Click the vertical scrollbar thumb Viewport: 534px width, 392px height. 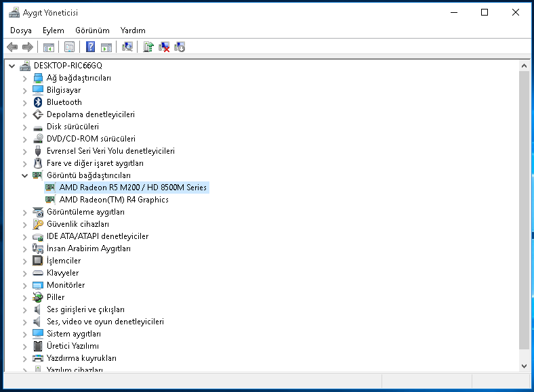click(524, 210)
